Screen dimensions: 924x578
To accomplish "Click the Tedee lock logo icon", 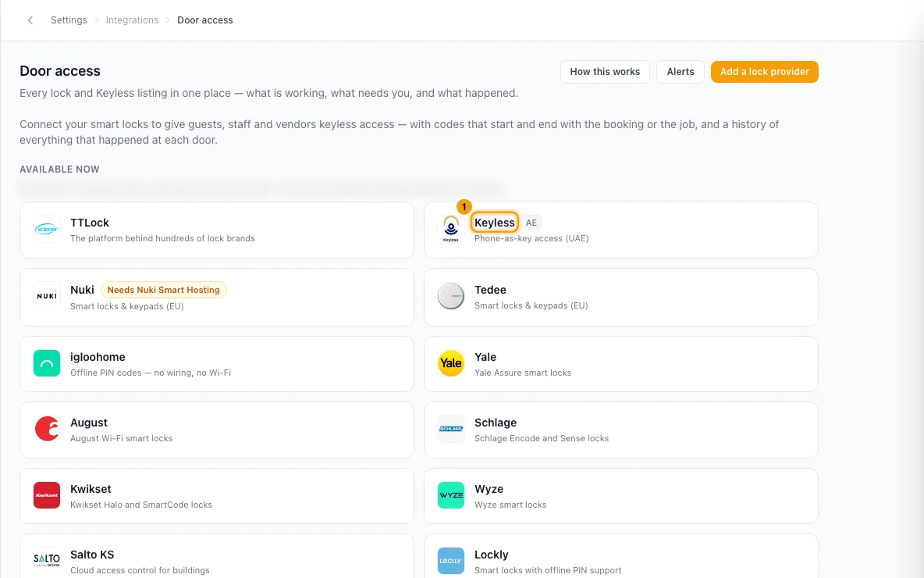I will tap(451, 296).
